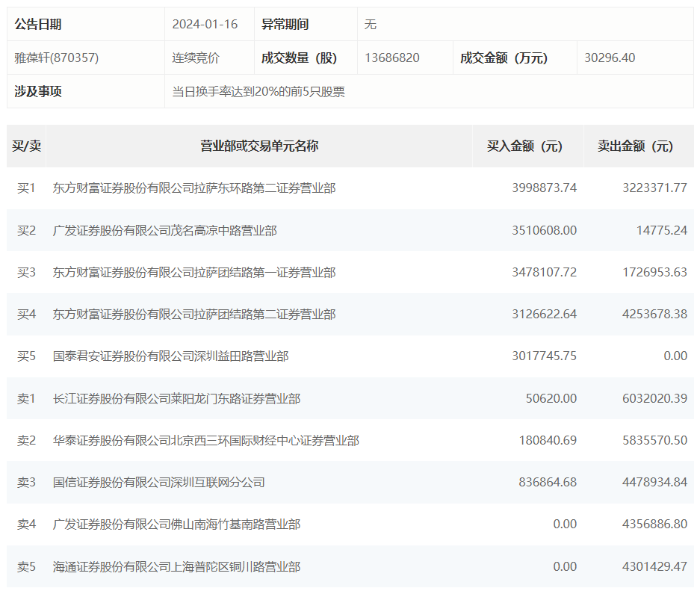Click the 营业部或交易单元名称 column header
The width and height of the screenshot is (700, 591).
click(x=259, y=146)
